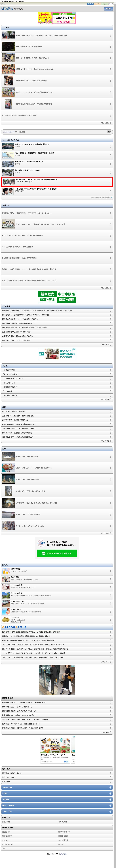The height and width of the screenshot is (868, 116).
Task: Open the 私立大学の事務 banner ad
Action: [57, 18]
